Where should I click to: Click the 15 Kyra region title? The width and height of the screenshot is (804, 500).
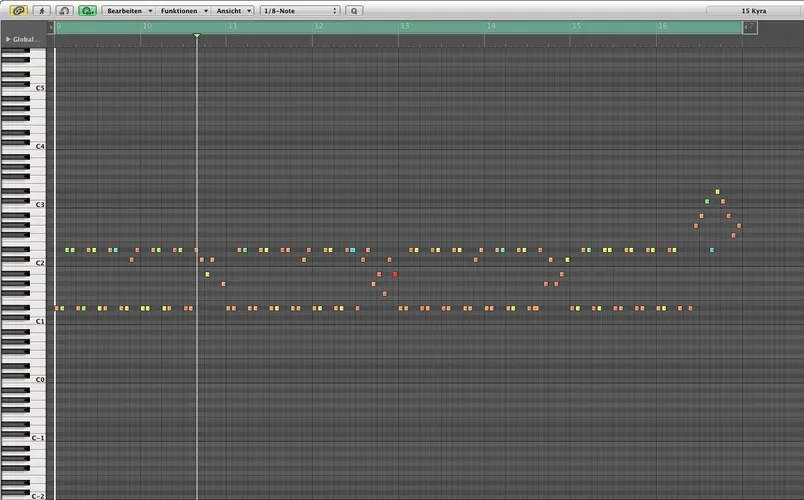[x=754, y=11]
